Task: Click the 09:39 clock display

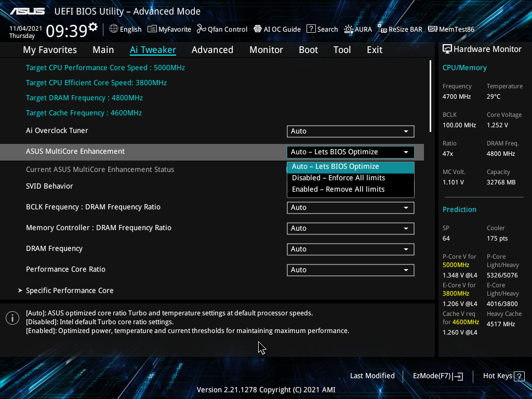Action: pyautogui.click(x=66, y=31)
